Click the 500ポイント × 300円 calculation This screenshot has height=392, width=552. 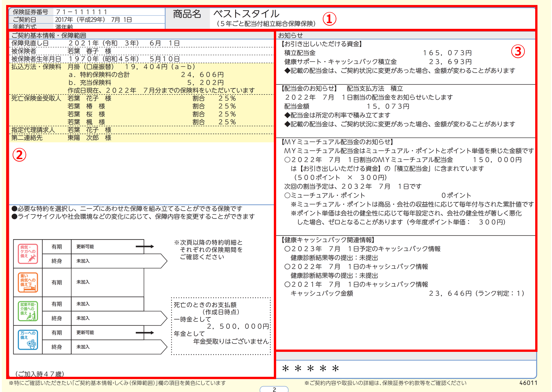tap(340, 178)
